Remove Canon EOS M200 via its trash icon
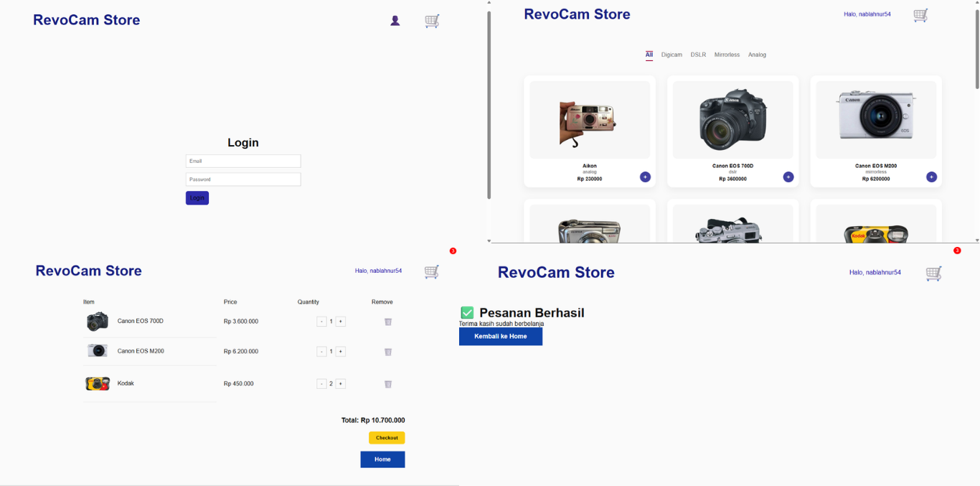Viewport: 980px width, 486px height. tap(387, 352)
